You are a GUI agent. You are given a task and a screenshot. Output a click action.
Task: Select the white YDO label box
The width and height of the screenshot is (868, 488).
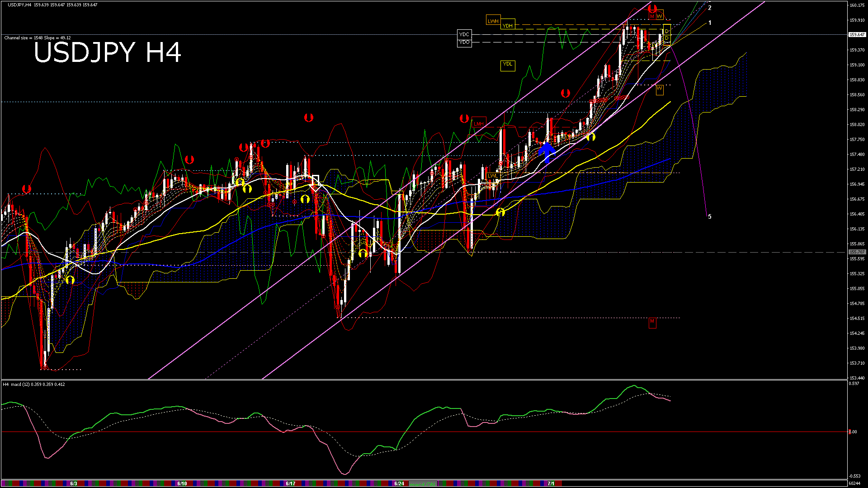464,42
